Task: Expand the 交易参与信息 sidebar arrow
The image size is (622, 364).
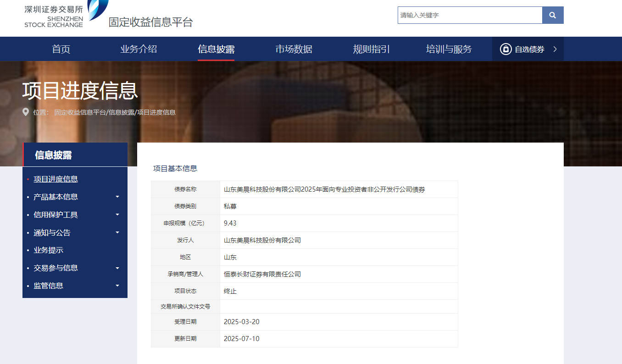Action: (117, 268)
